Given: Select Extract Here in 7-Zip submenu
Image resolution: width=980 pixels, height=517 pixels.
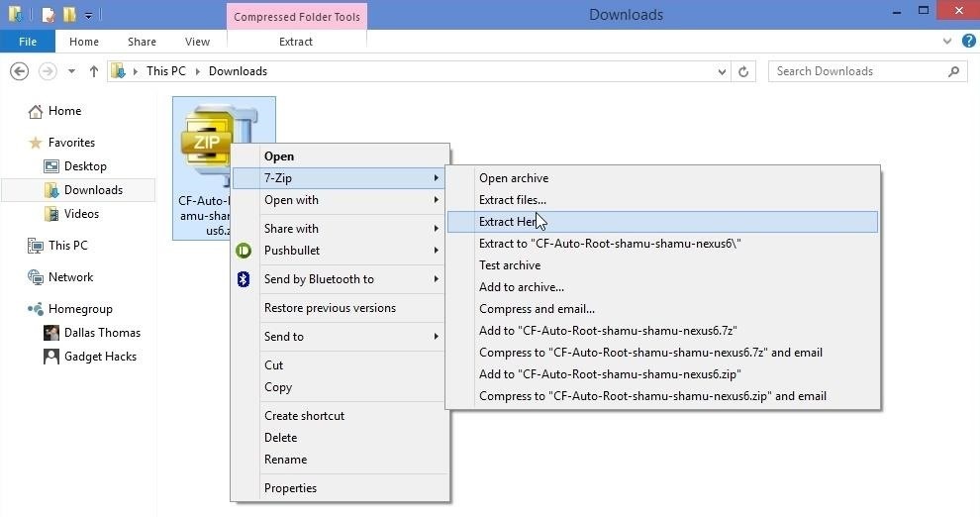Looking at the screenshot, I should pyautogui.click(x=662, y=222).
